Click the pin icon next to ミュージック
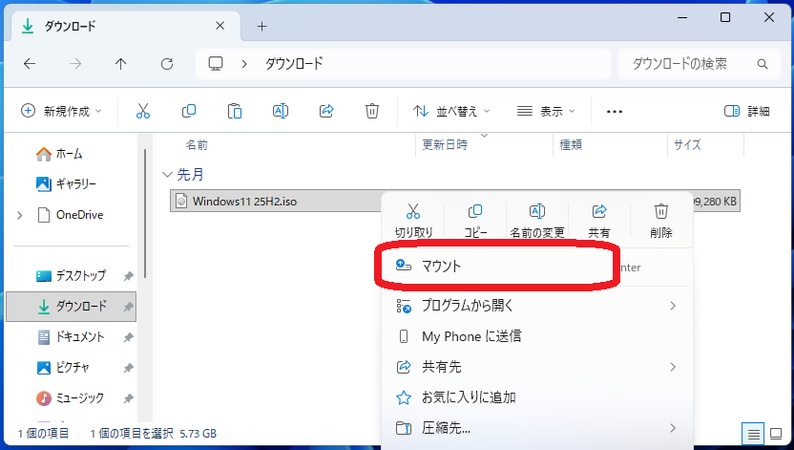This screenshot has height=450, width=794. (x=128, y=399)
